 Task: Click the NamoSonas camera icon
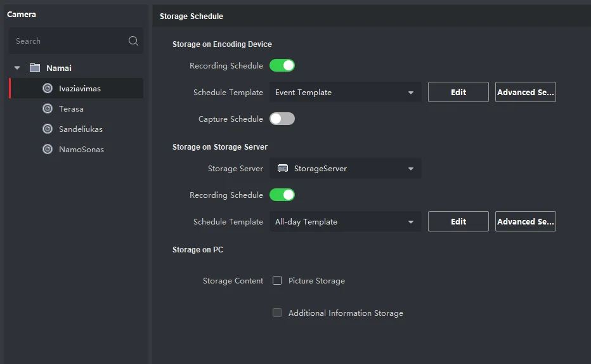48,150
